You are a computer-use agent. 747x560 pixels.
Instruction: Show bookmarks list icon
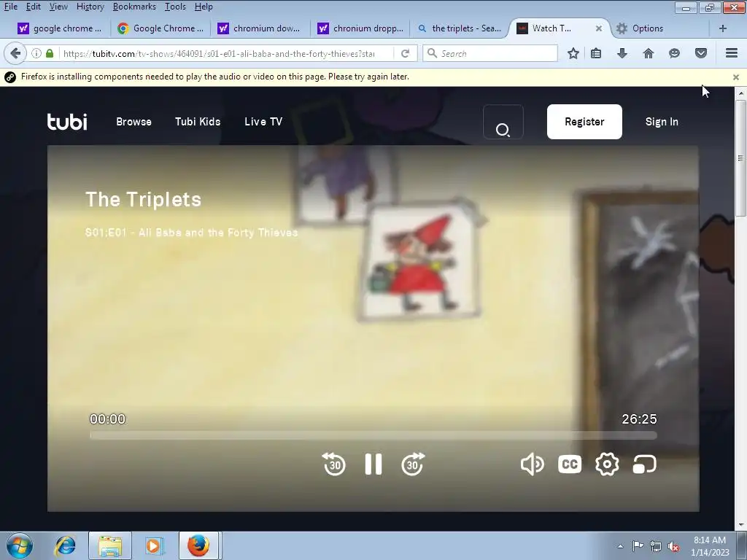pos(596,53)
